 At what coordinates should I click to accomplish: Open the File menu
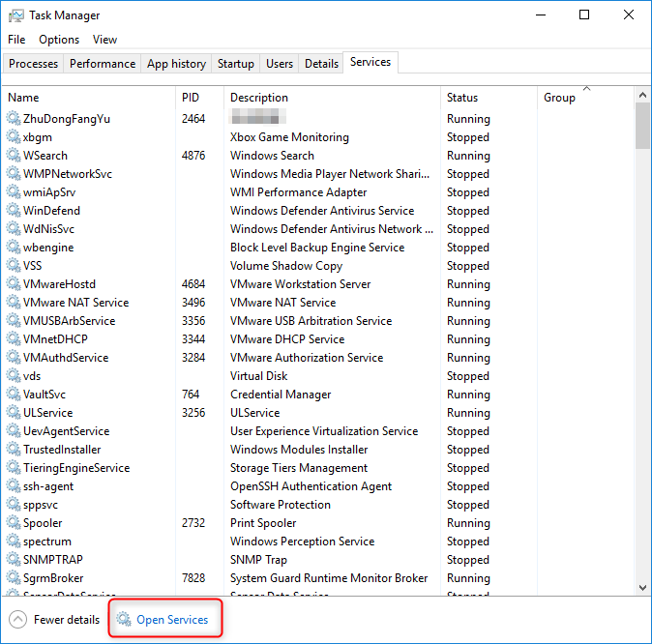click(16, 40)
